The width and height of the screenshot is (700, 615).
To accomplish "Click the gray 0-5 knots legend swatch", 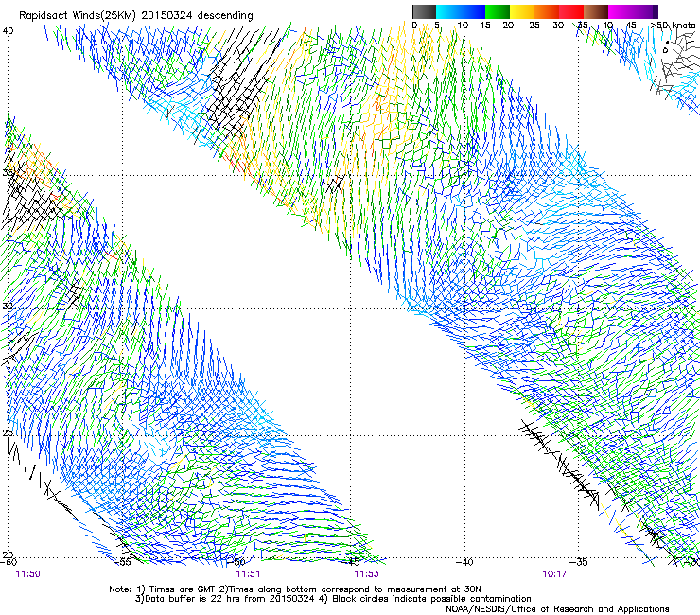I will click(424, 11).
